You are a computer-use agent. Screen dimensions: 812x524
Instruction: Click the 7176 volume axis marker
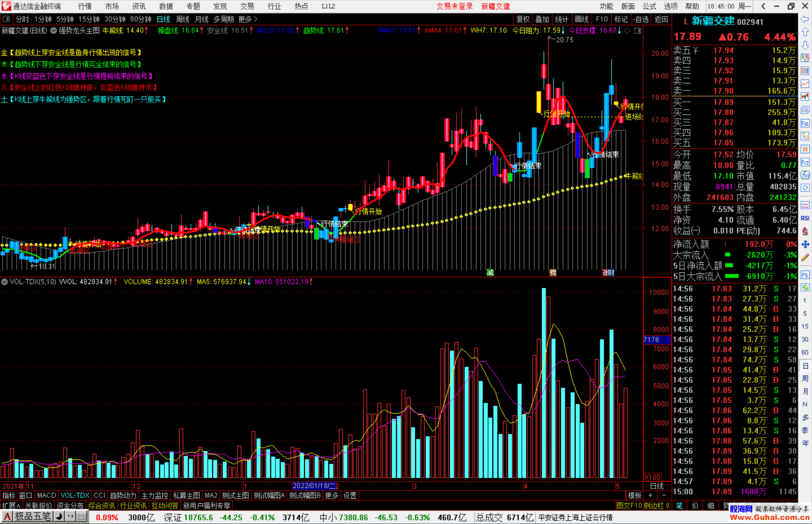657,340
